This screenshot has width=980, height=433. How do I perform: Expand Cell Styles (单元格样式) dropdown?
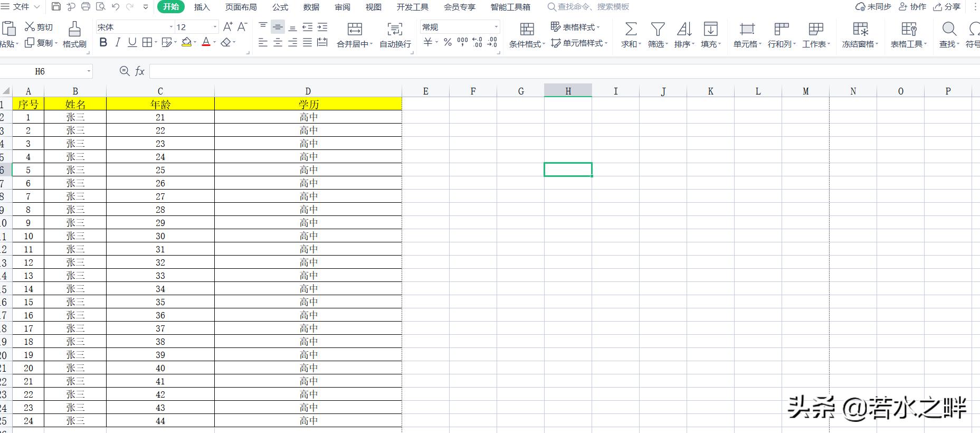[x=606, y=43]
